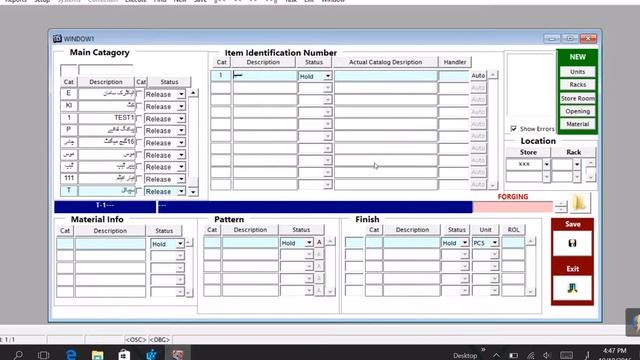Click the stepper arrows beside the pink field
Viewport: 640px width, 360px height.
561,207
